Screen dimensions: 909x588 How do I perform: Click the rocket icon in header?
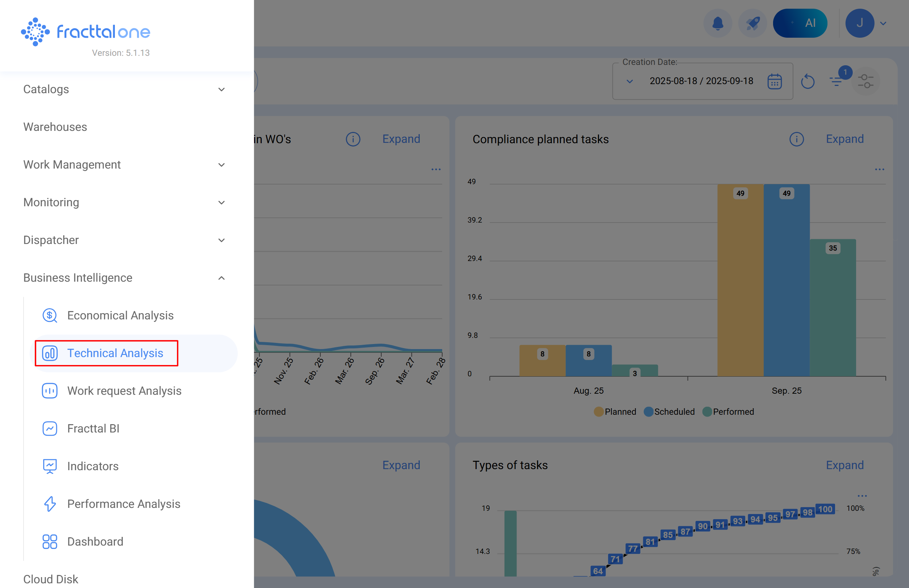[752, 24]
